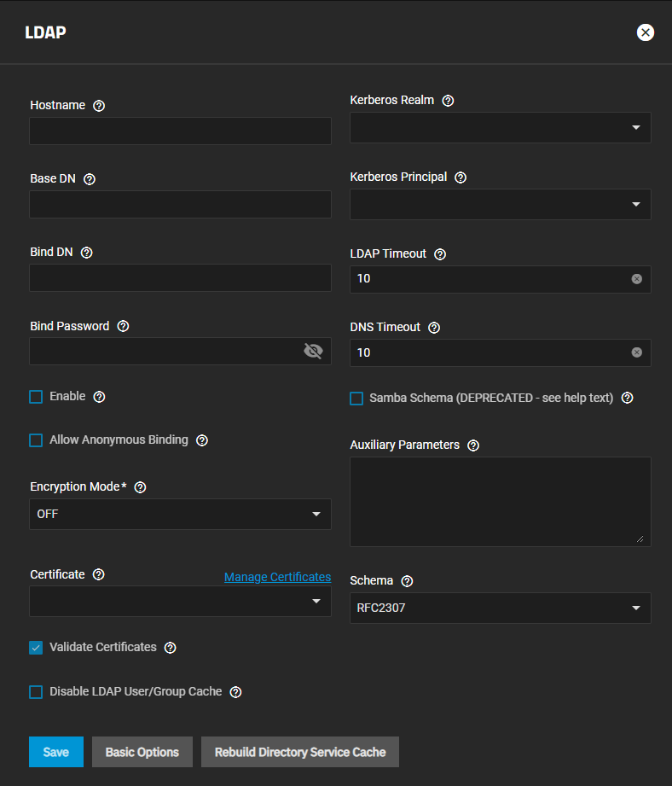Click the help icon next to Hostname
Viewport: 672px width, 786px height.
[99, 106]
